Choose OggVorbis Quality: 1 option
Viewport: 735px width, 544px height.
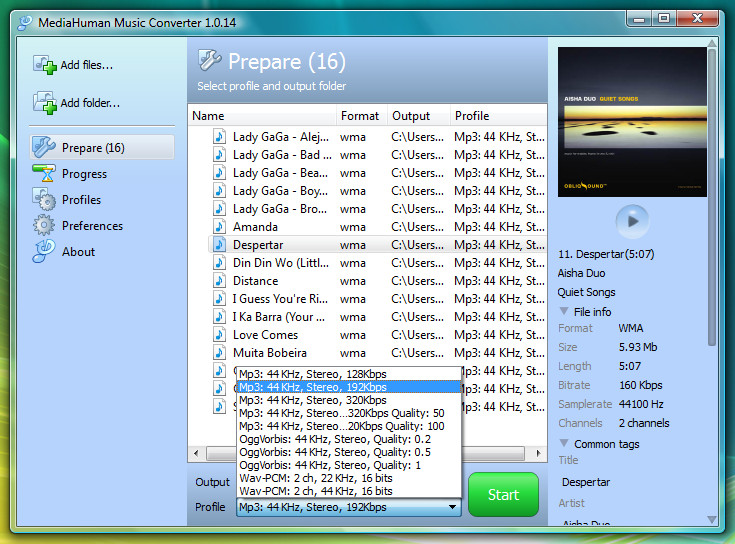(x=349, y=465)
